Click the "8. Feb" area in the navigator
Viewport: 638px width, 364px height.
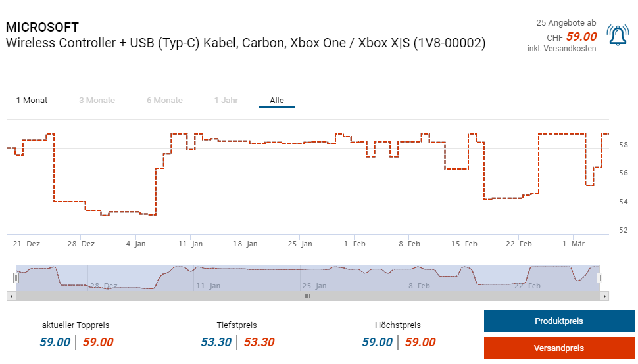click(x=418, y=286)
